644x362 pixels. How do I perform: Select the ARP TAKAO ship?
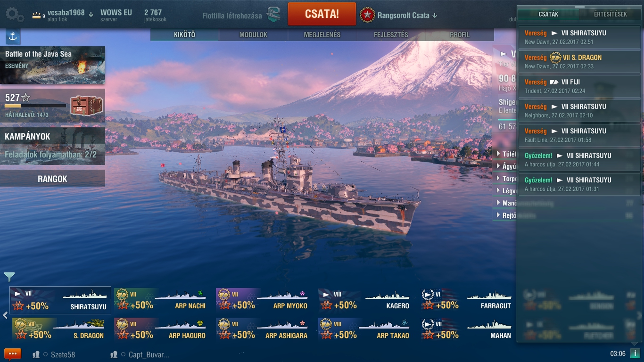[369, 329]
